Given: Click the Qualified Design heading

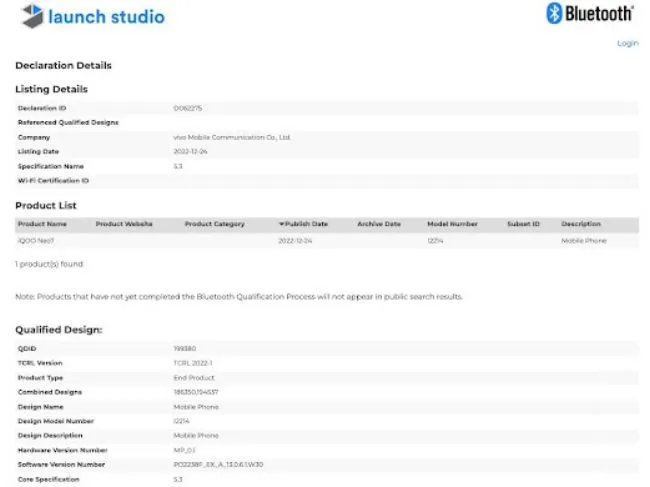Looking at the screenshot, I should click(x=58, y=330).
